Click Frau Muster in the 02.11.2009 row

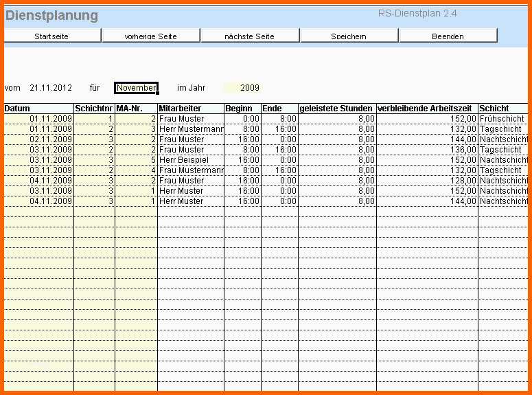[x=191, y=139]
